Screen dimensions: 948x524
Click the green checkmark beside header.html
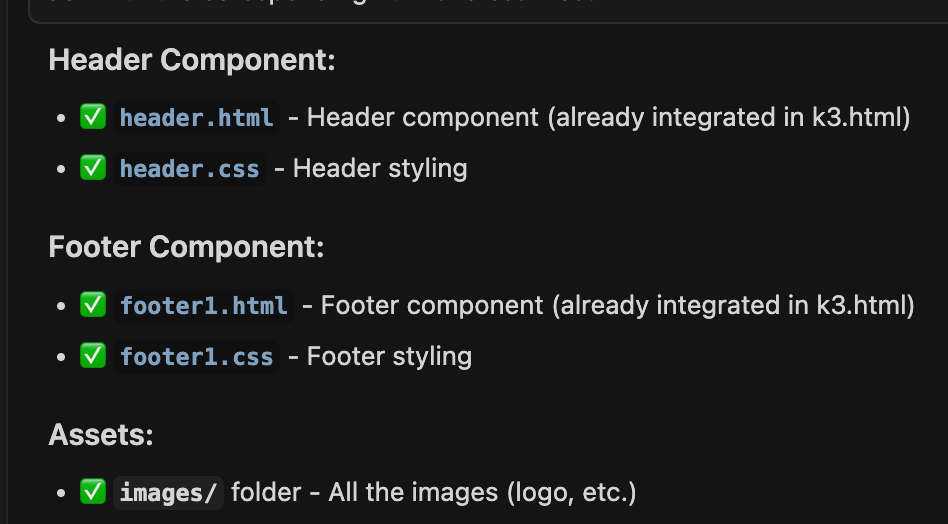tap(93, 118)
